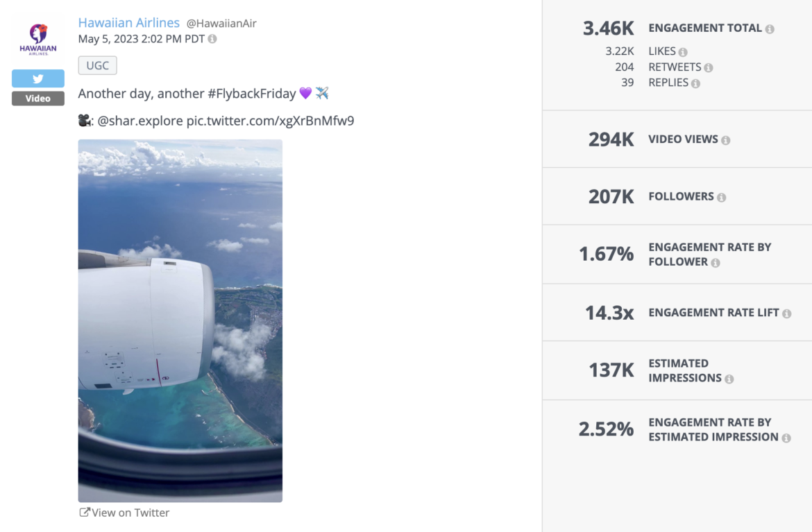The image size is (812, 532).
Task: Click the Twitter bird icon badge
Action: click(37, 78)
